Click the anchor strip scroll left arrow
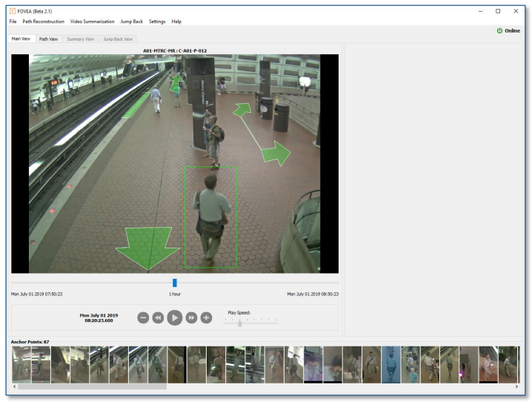532x402 pixels. pyautogui.click(x=15, y=386)
